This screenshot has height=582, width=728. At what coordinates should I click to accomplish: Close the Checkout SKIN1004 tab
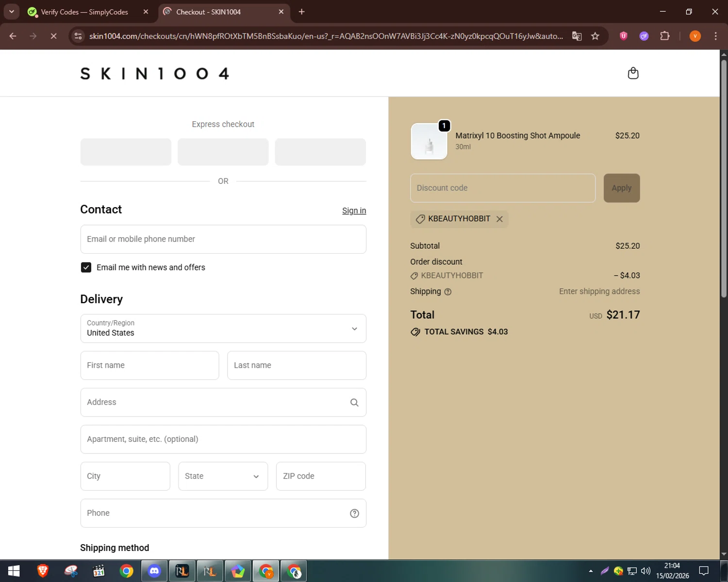[281, 12]
